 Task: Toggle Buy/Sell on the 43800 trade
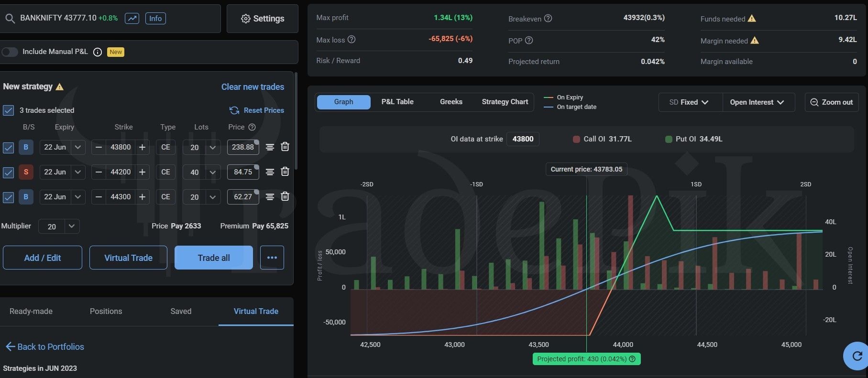point(26,147)
